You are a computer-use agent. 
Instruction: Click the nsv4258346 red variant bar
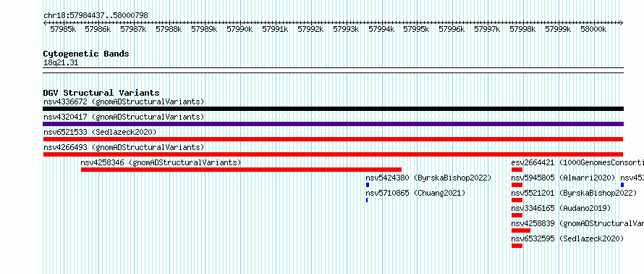[x=241, y=170]
